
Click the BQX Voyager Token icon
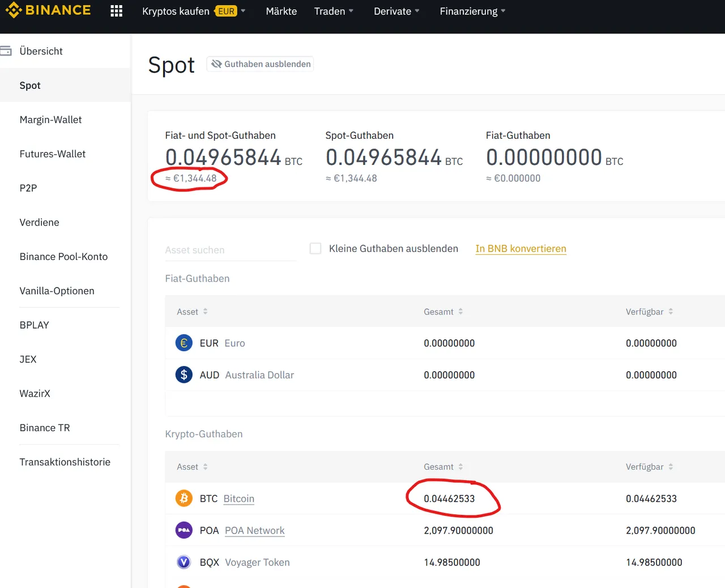pos(184,562)
